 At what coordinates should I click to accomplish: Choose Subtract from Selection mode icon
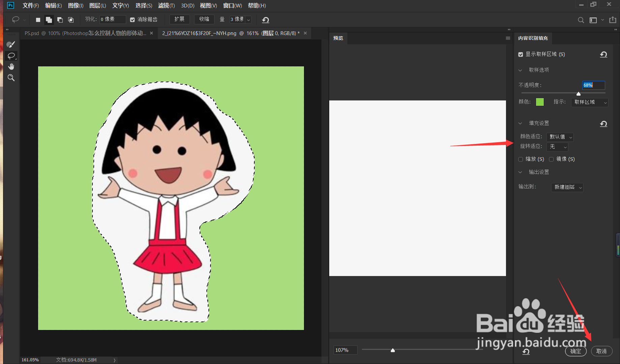point(60,20)
